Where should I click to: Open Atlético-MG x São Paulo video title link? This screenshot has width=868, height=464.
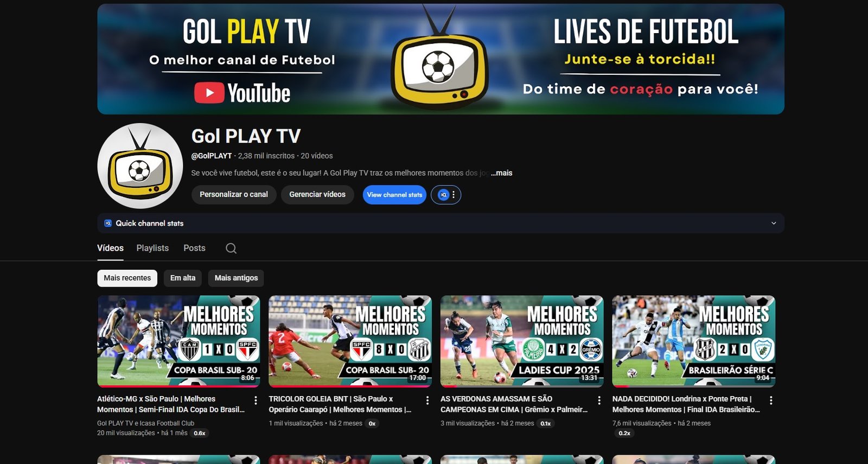171,404
